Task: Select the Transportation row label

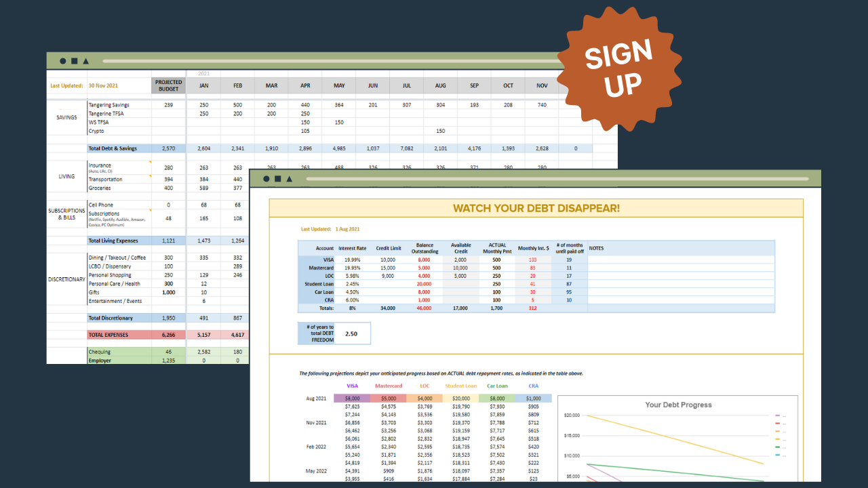Action: pyautogui.click(x=105, y=180)
